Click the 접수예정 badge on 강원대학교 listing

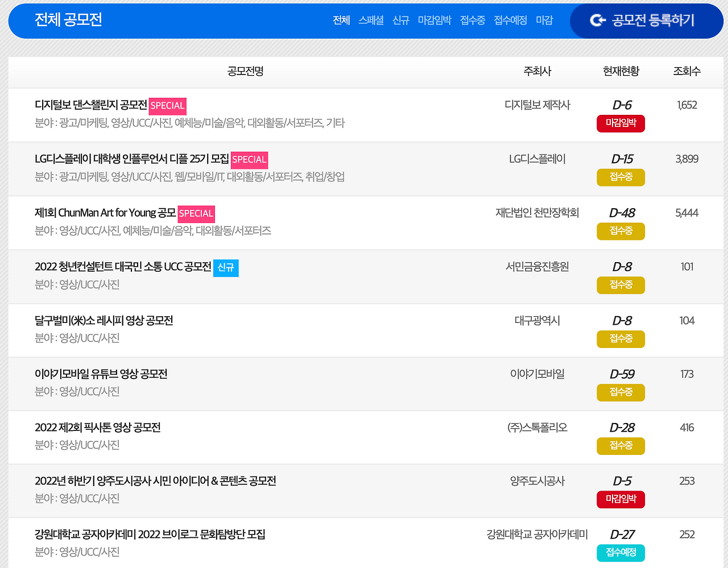click(621, 553)
